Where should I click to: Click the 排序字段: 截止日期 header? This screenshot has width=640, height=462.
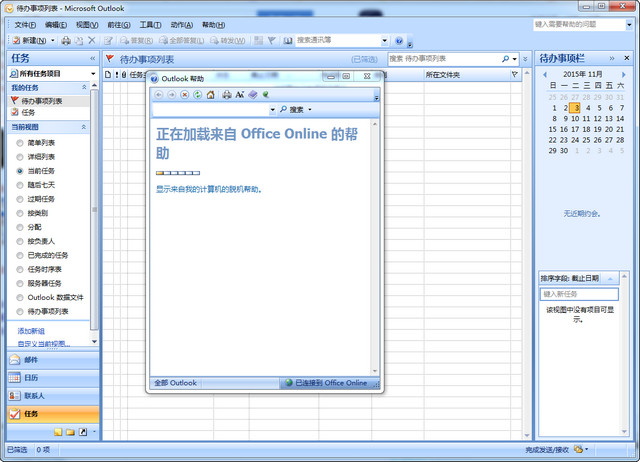579,278
